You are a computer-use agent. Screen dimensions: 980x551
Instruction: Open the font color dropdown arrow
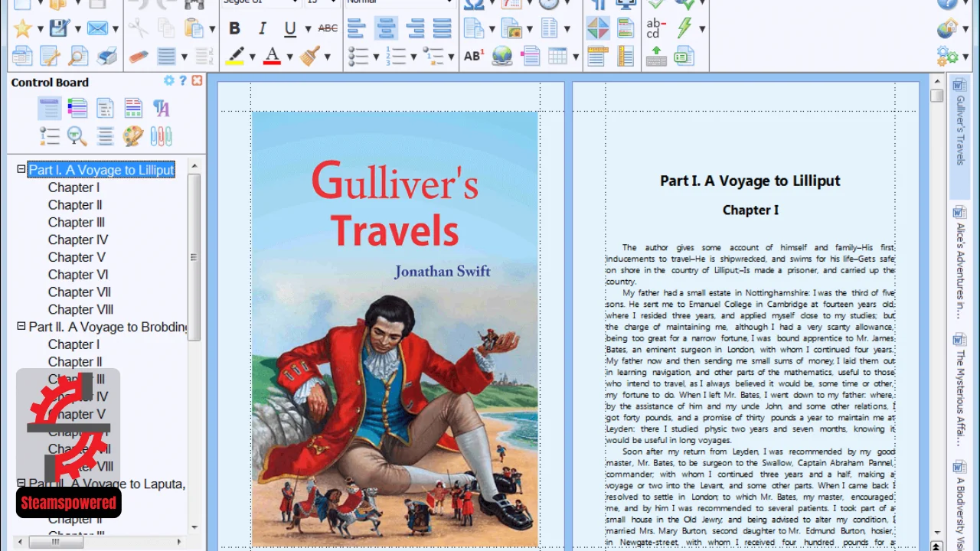289,57
